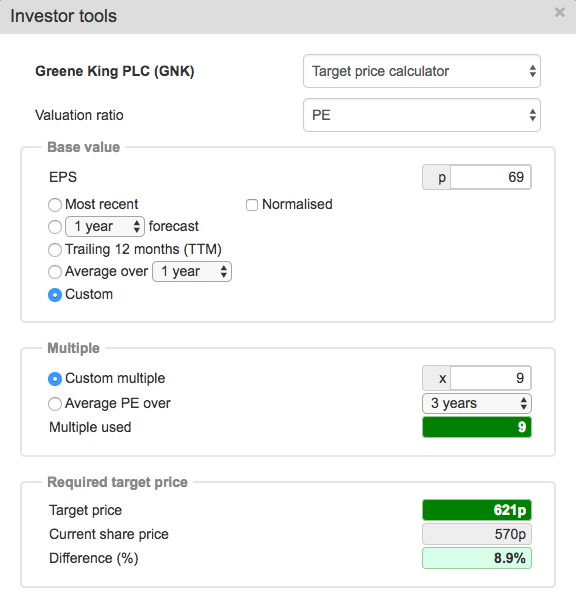Select the Most recent radio button
Viewport: 576px width, 595px height.
click(55, 205)
